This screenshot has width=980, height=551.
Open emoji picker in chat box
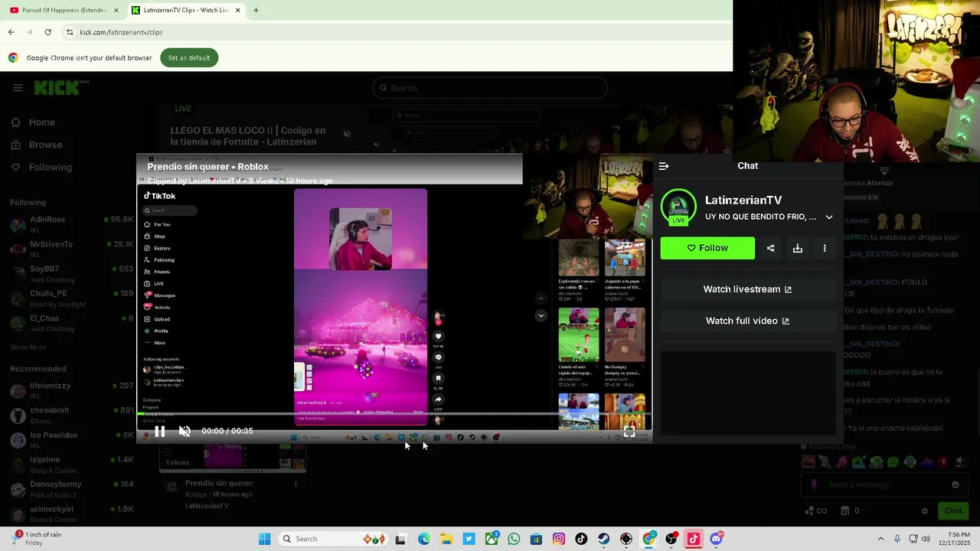955,484
